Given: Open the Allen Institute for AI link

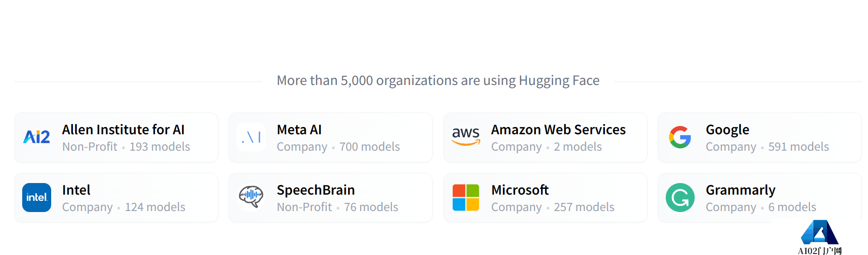Looking at the screenshot, I should 123,129.
